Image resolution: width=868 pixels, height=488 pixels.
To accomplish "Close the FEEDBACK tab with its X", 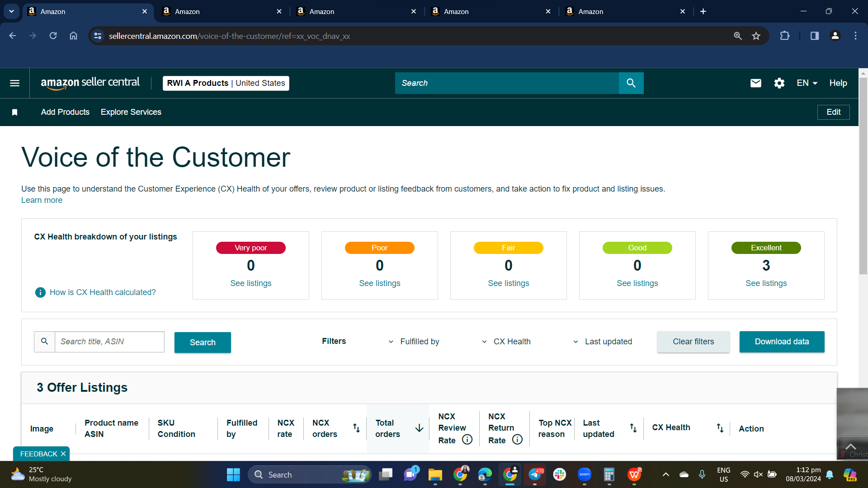I will pyautogui.click(x=63, y=454).
